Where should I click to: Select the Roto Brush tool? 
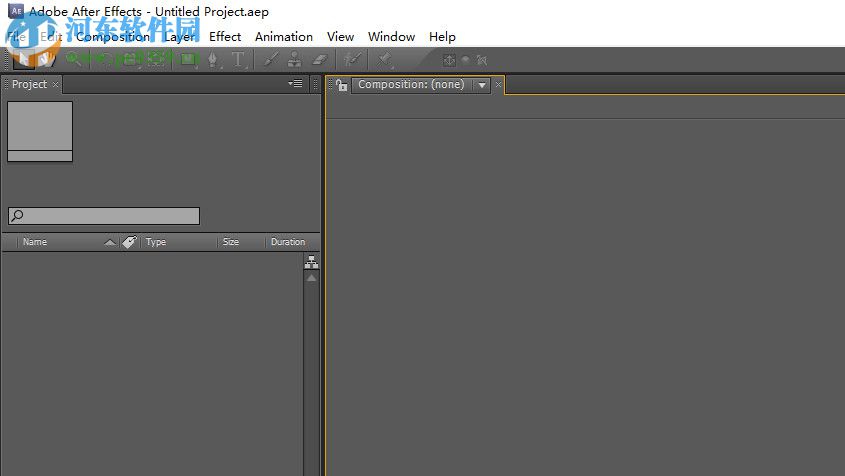pos(352,59)
